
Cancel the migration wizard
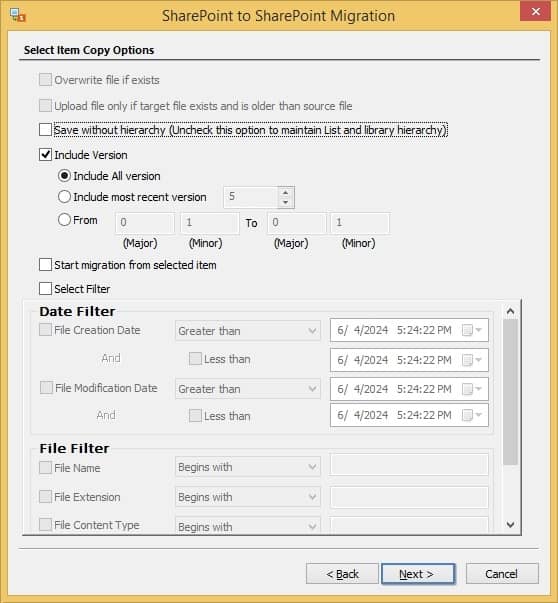click(x=502, y=574)
